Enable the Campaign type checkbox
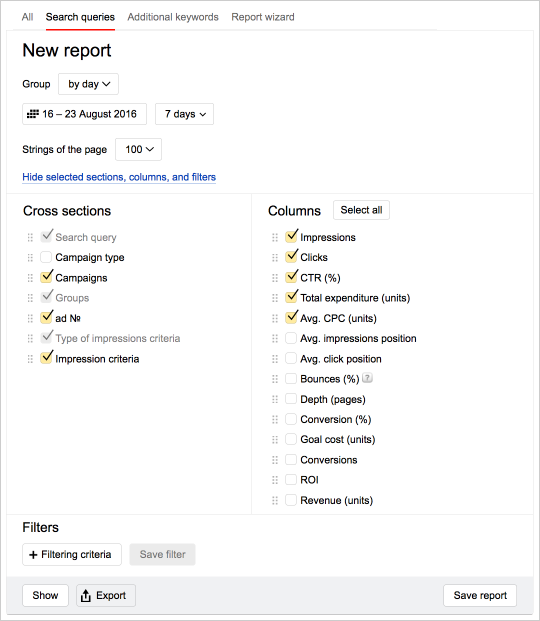The height and width of the screenshot is (621, 540). click(46, 257)
